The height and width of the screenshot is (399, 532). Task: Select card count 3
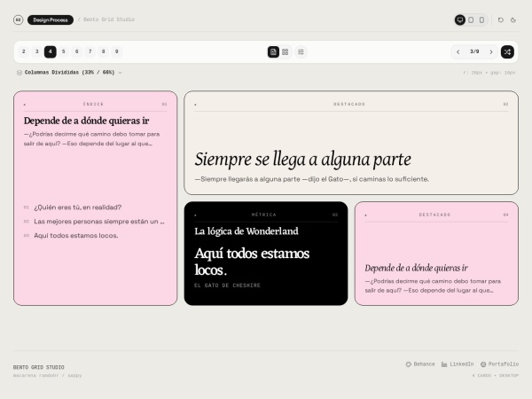[37, 51]
